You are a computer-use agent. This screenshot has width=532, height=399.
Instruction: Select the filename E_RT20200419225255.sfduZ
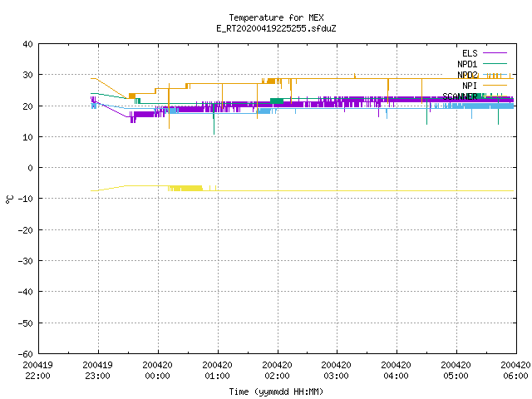(276, 28)
